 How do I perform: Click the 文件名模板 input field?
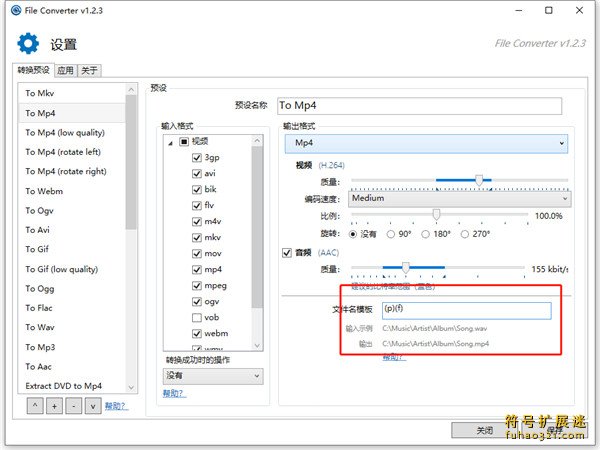(466, 310)
